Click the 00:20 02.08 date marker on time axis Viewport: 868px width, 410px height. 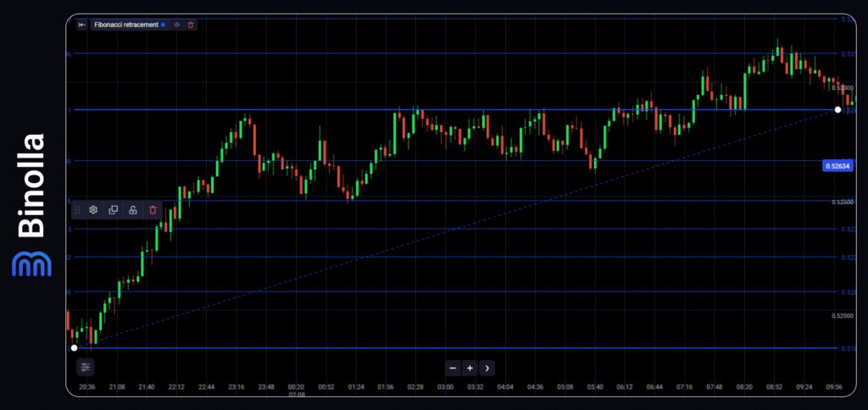296,391
